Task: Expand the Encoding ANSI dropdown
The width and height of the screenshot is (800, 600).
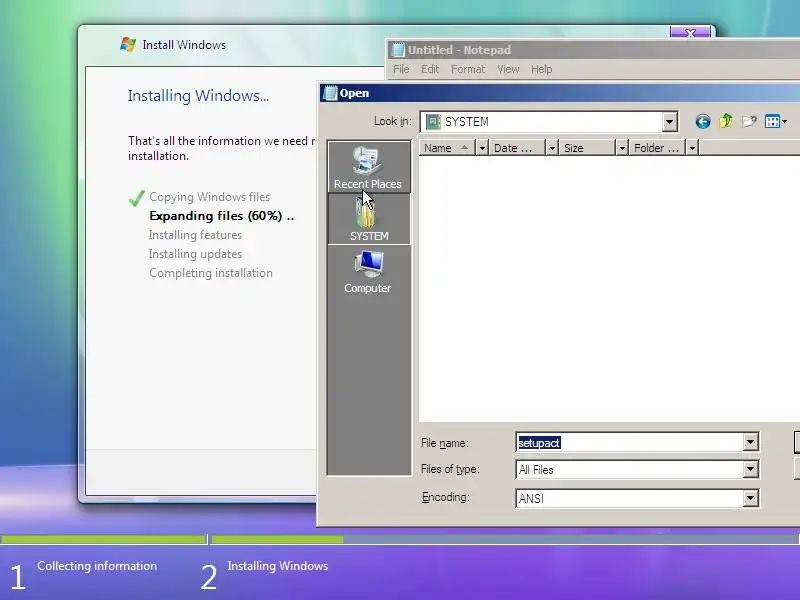Action: (x=750, y=498)
